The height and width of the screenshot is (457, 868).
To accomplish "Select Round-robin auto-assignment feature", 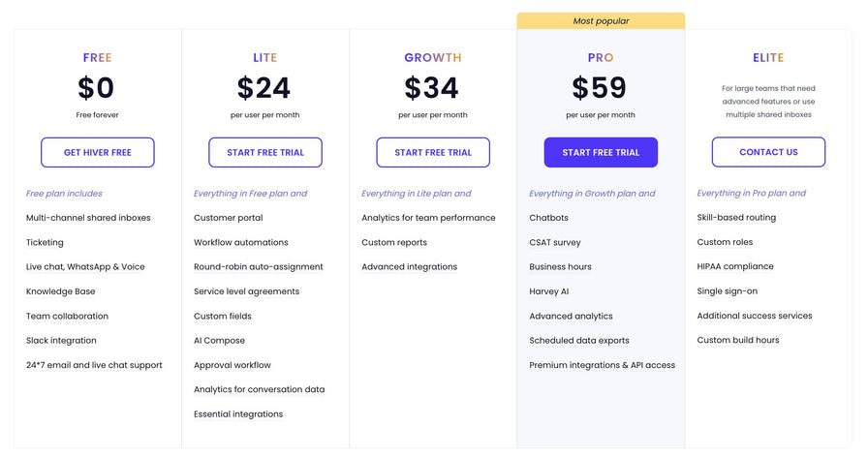I will pos(258,267).
